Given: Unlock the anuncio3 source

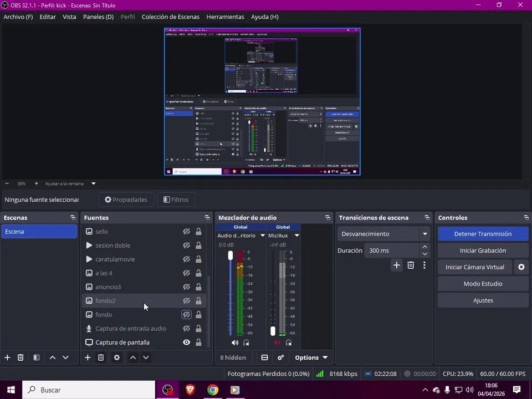Looking at the screenshot, I should [x=198, y=287].
